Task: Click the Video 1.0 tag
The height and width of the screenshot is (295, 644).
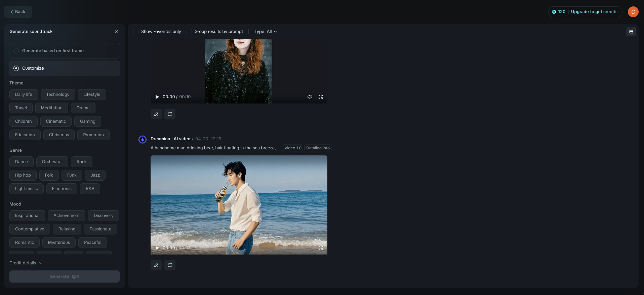Action: point(293,148)
